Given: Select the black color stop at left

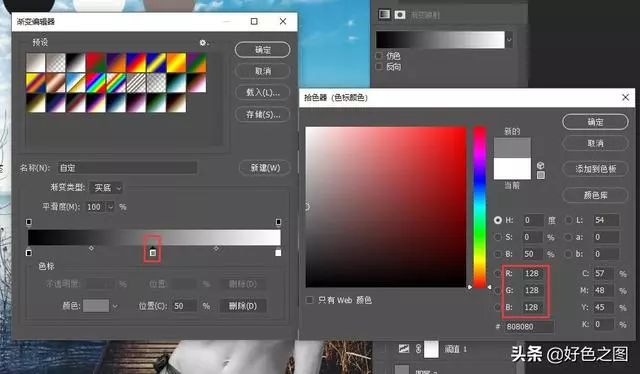Looking at the screenshot, I should click(x=29, y=252).
